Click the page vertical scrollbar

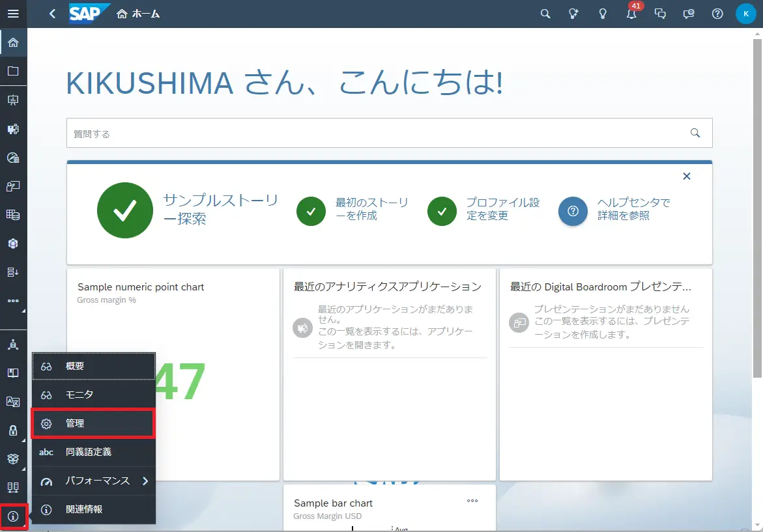coord(757,208)
